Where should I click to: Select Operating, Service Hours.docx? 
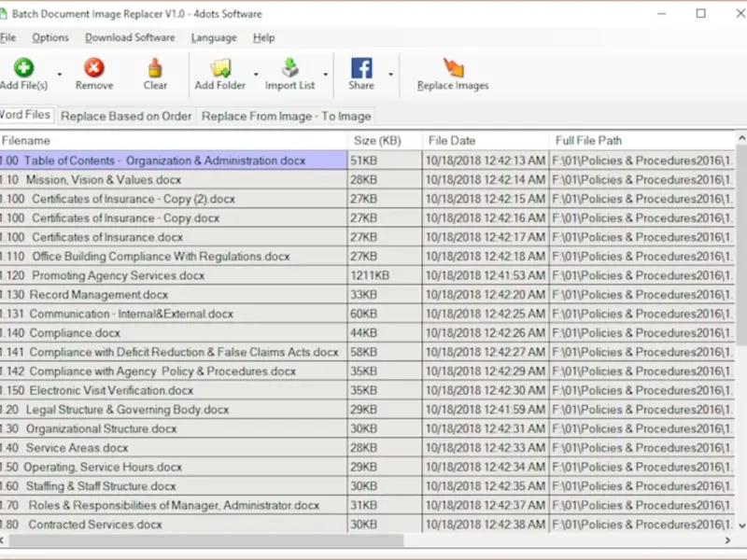174,467
